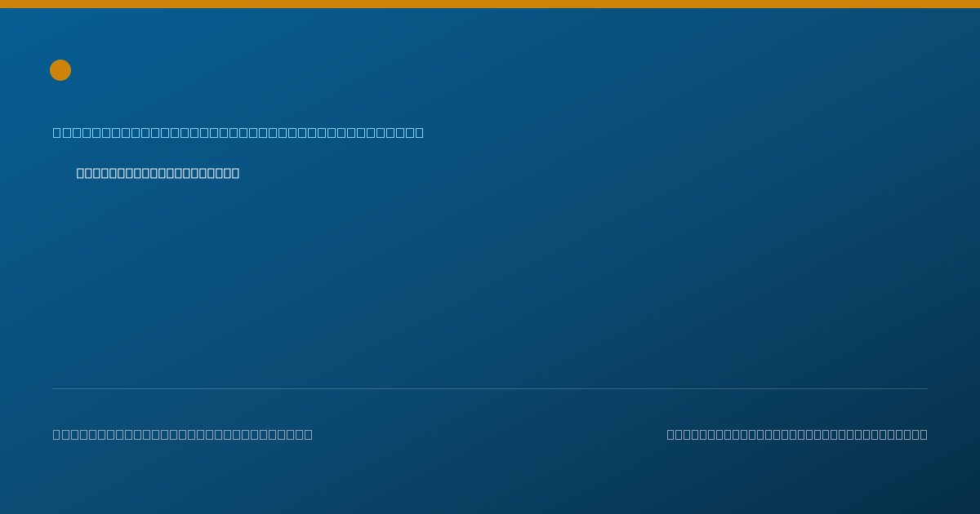Click last character of right footer text
Image resolution: width=980 pixels, height=514 pixels.
(x=924, y=434)
